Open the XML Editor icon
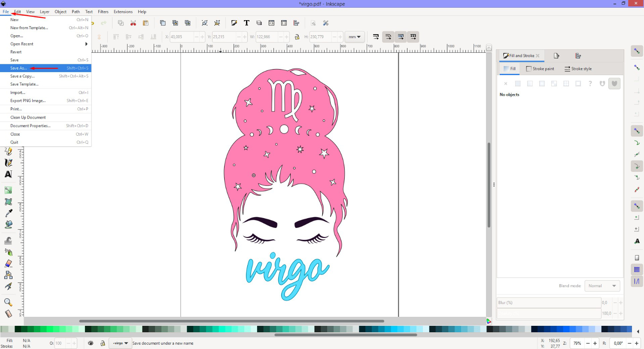644x349 pixels. coord(271,23)
